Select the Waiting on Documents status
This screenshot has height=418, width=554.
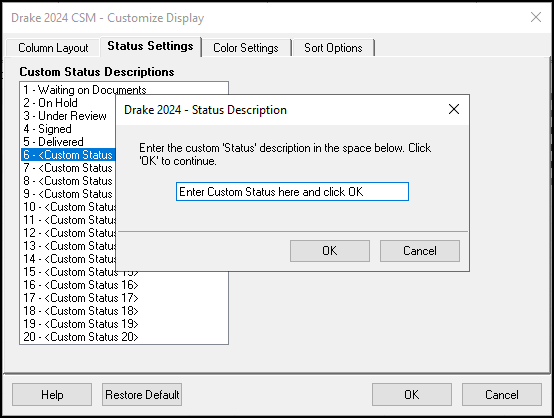pyautogui.click(x=85, y=90)
